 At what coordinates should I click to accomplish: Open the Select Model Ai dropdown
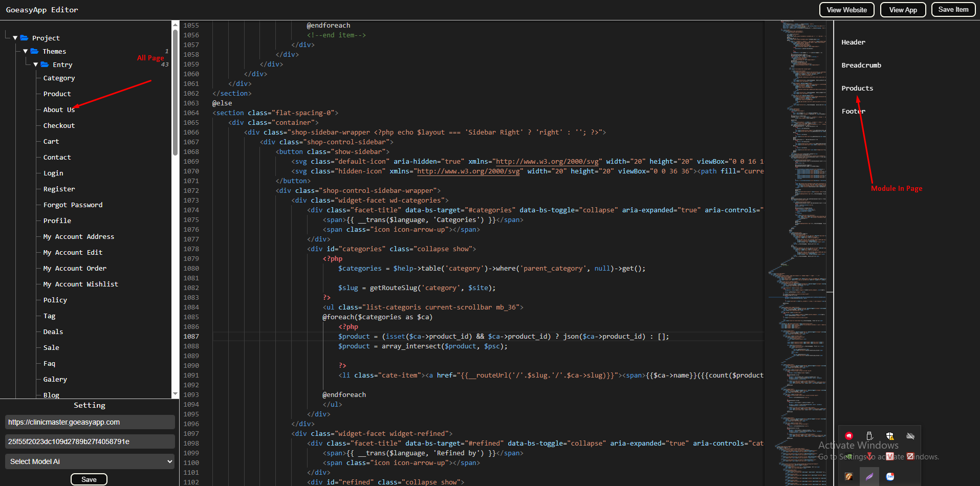tap(90, 461)
